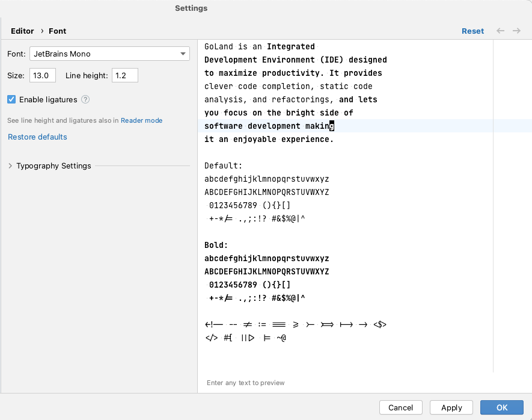Click the ligatures help question mark icon

click(x=85, y=99)
